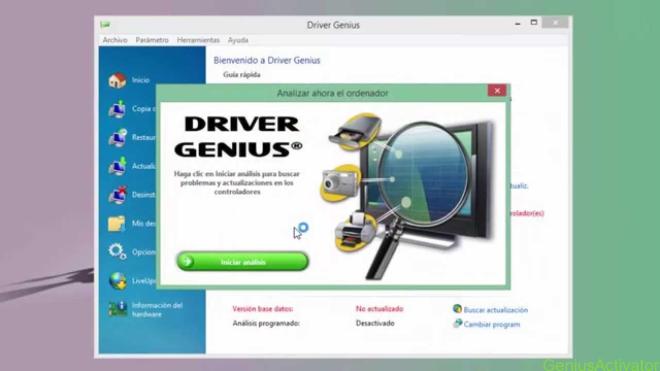Maximize the Driver Genius window
This screenshot has width=660, height=371.
coord(534,23)
